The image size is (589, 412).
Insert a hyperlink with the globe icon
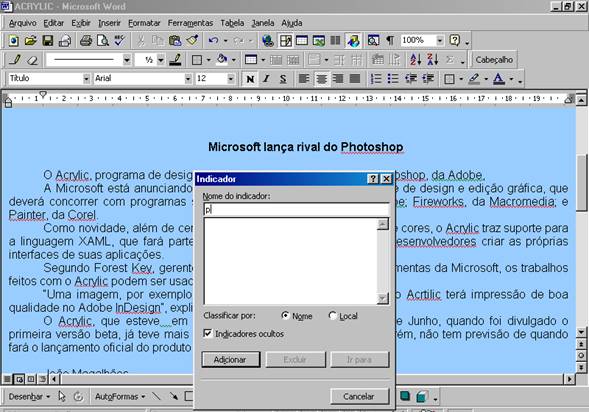point(268,41)
